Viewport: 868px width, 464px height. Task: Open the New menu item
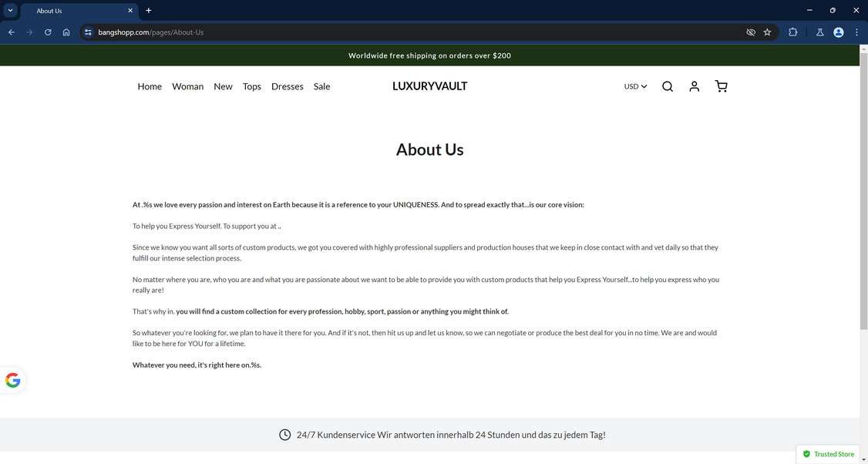tap(223, 86)
